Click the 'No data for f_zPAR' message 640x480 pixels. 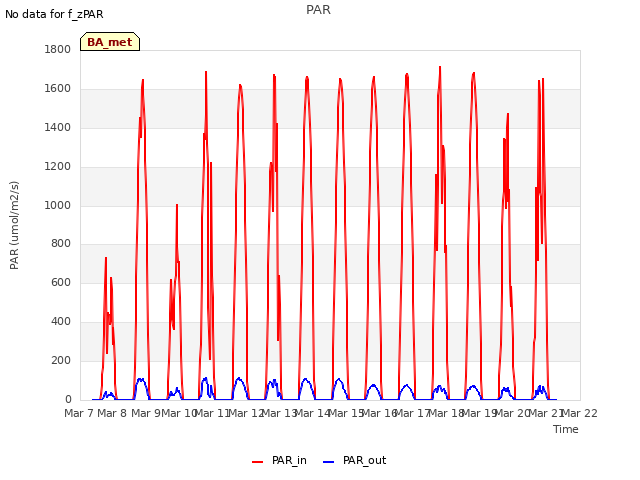[54, 14]
